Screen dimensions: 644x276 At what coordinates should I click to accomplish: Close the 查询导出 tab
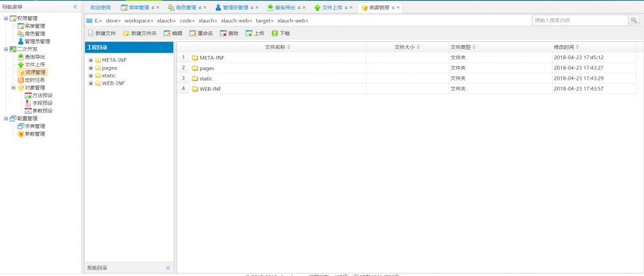(x=305, y=7)
